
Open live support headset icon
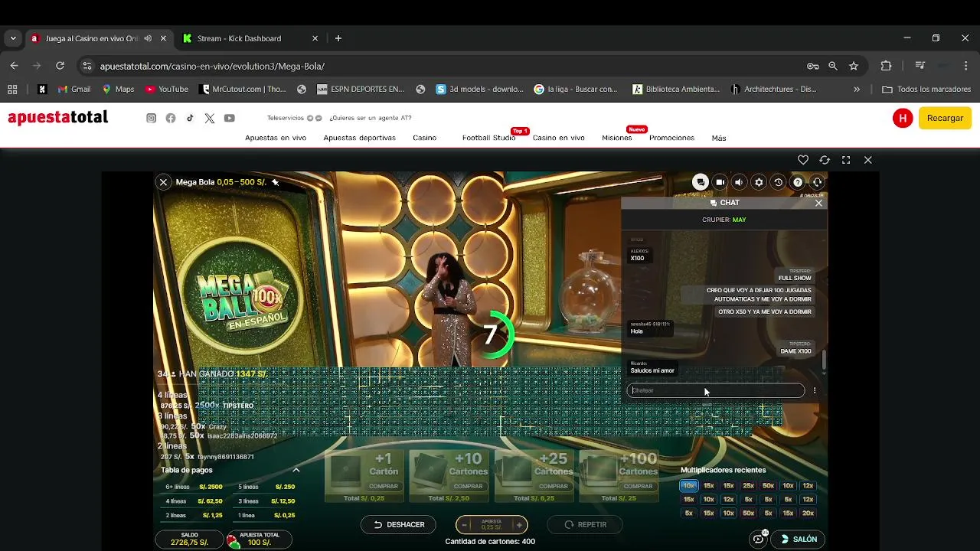pyautogui.click(x=818, y=182)
